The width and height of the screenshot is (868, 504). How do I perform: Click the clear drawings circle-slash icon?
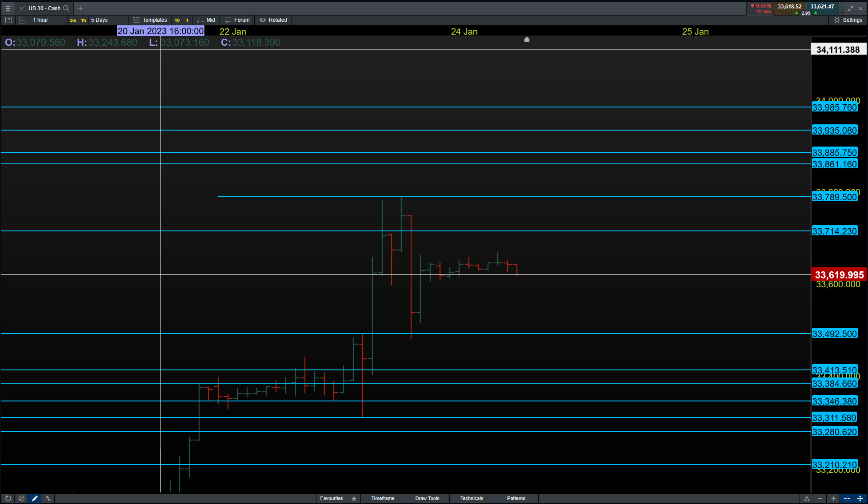(x=21, y=499)
